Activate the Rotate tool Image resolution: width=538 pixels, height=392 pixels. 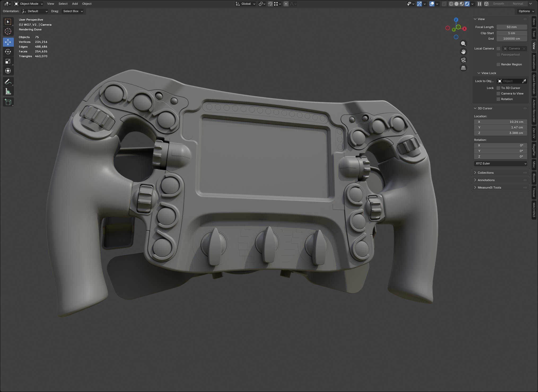8,52
